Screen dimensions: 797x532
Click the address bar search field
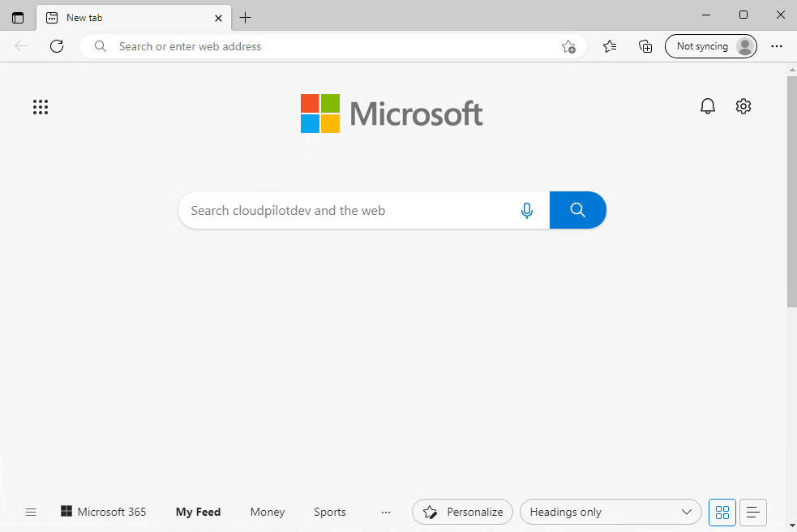pyautogui.click(x=333, y=46)
